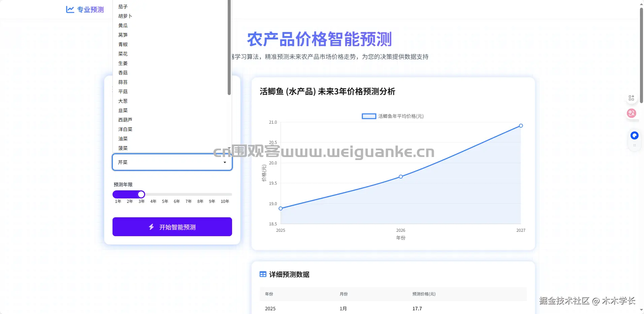644x314 pixels.
Task: Open the 芹菜 product dropdown
Action: click(x=172, y=162)
